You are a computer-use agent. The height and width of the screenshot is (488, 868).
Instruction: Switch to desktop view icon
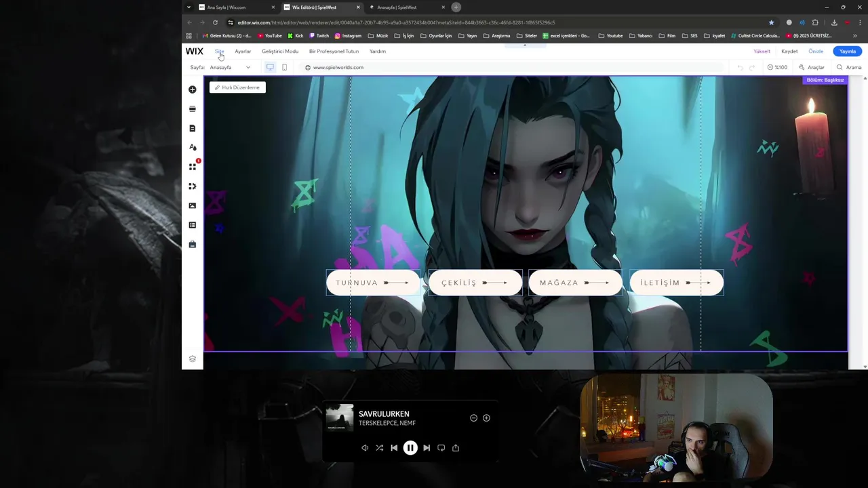[x=270, y=67]
